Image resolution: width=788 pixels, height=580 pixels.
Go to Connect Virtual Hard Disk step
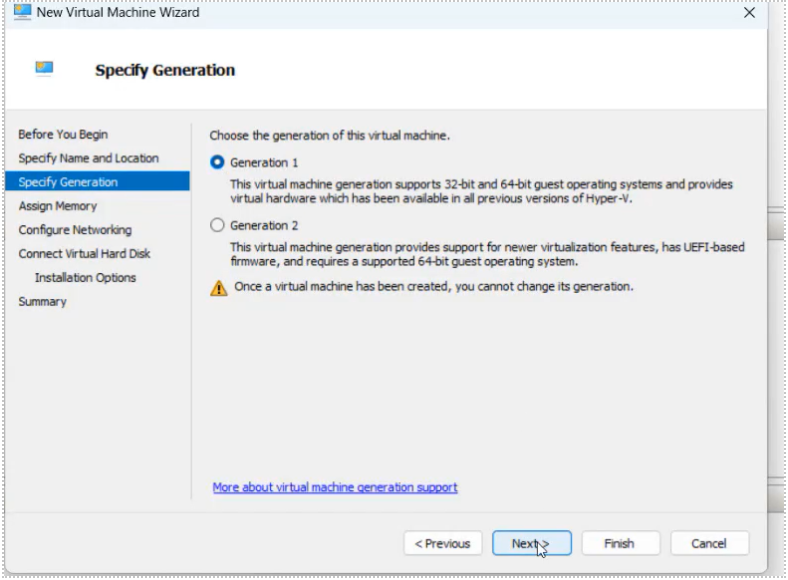point(84,253)
